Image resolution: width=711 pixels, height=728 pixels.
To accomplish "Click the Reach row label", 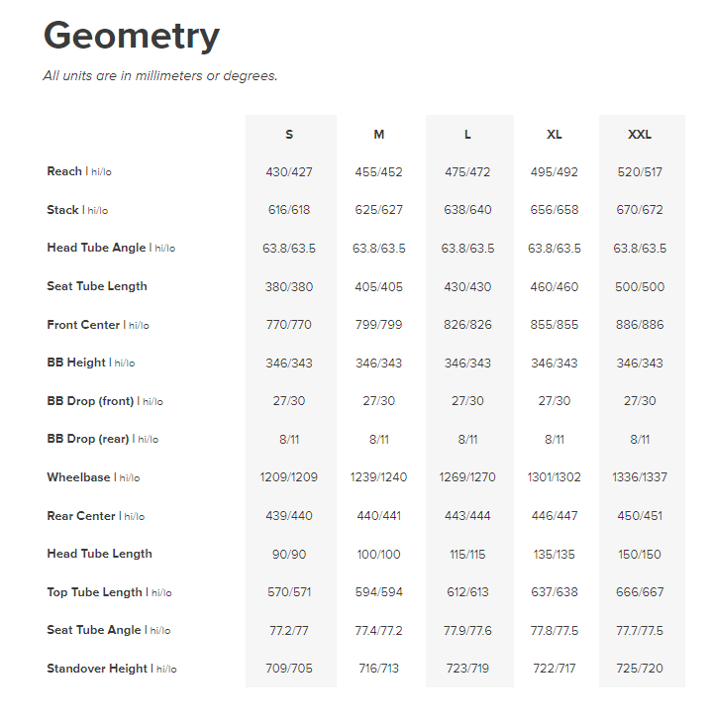I will [x=64, y=171].
